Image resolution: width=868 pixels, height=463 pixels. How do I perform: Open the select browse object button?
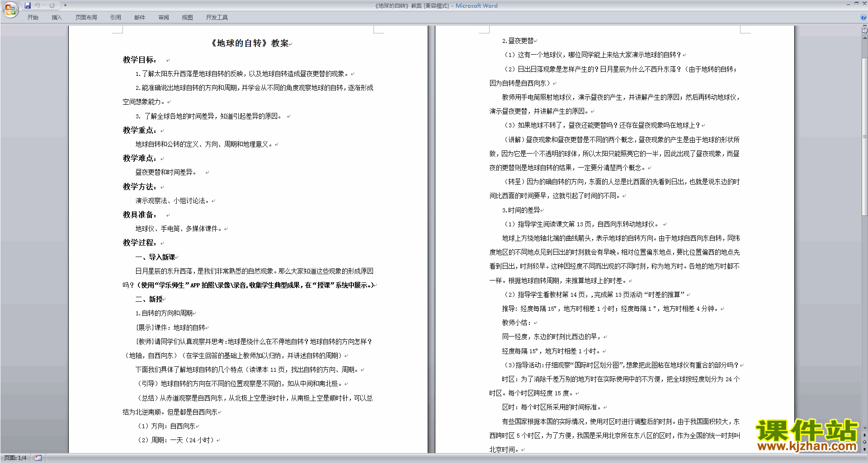pyautogui.click(x=865, y=442)
